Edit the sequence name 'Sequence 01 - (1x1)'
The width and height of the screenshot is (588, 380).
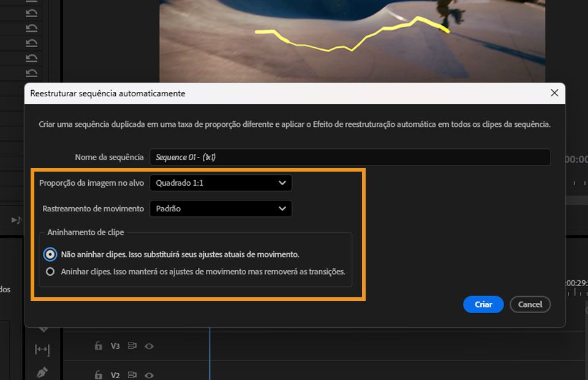(x=350, y=157)
